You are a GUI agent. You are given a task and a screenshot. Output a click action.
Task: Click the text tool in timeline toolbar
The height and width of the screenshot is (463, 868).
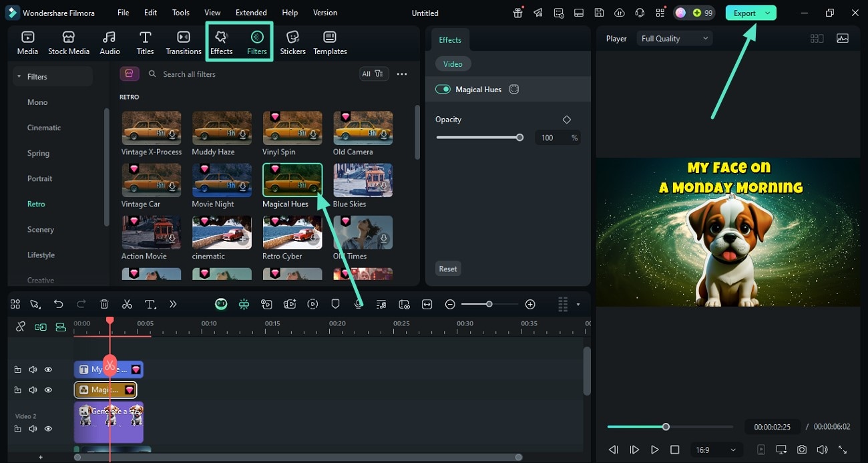click(150, 304)
